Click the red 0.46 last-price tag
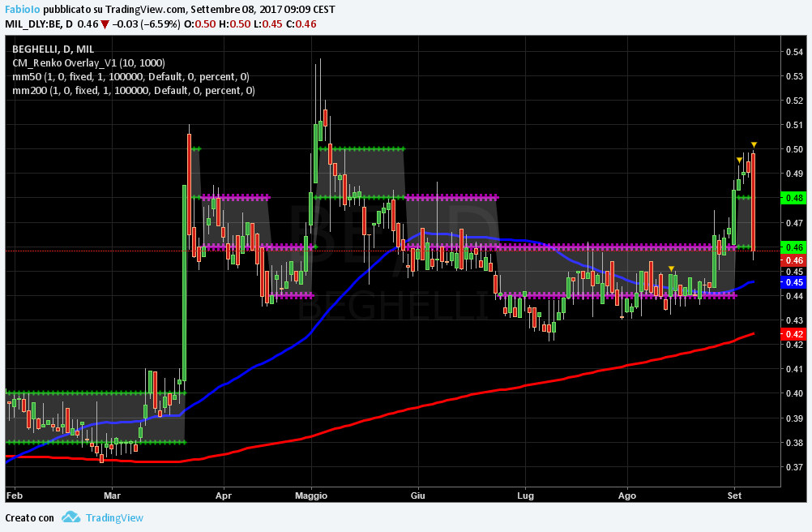Image resolution: width=812 pixels, height=532 pixels. 794,260
